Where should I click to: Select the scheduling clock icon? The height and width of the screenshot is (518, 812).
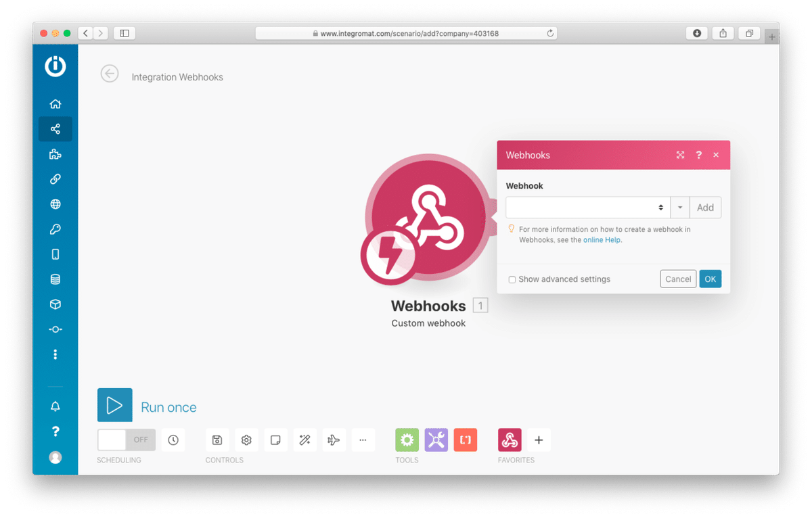click(173, 440)
